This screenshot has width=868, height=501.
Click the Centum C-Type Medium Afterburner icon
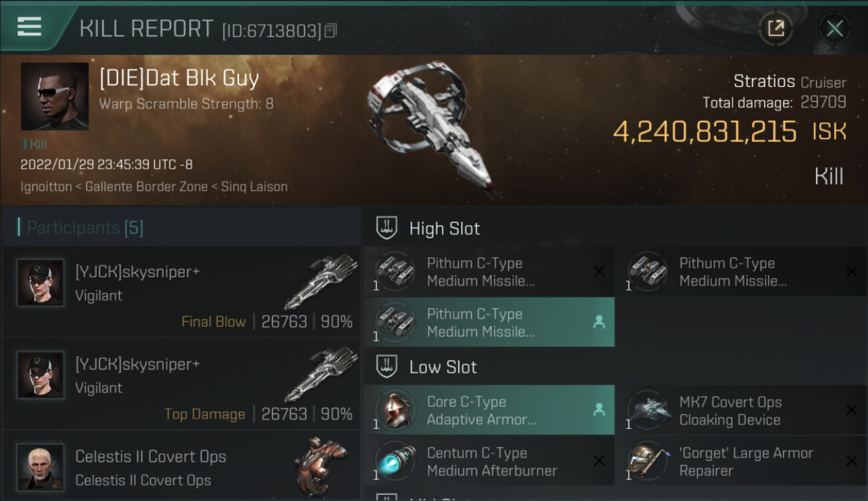395,461
